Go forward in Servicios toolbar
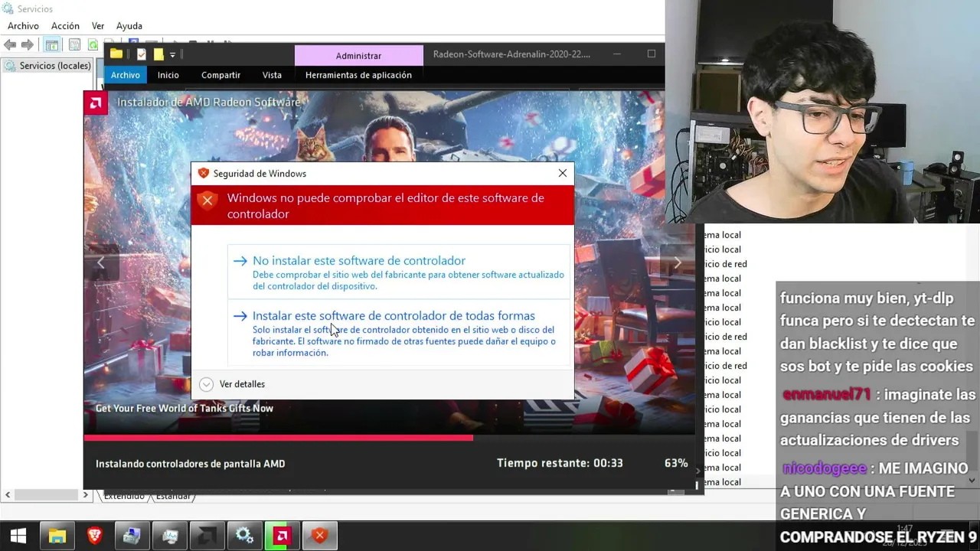 click(28, 45)
